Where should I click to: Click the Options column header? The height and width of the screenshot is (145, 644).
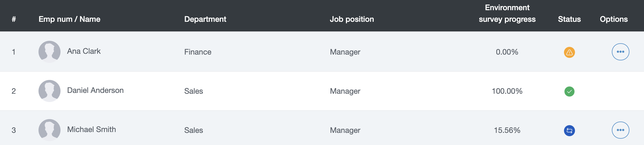click(614, 19)
